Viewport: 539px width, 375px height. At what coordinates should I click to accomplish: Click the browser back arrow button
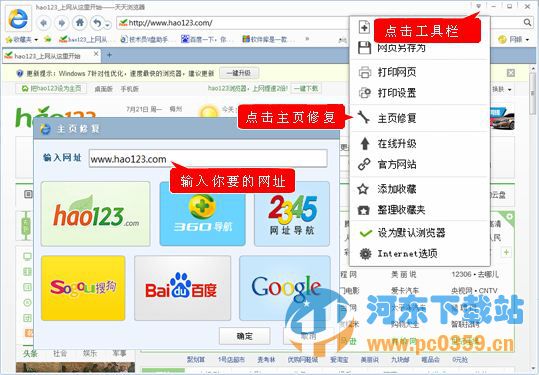(x=44, y=23)
